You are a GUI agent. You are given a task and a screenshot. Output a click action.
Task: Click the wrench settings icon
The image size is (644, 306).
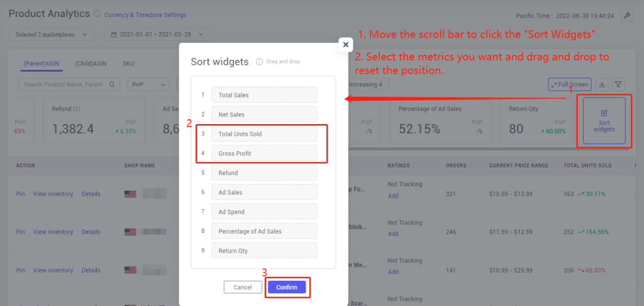[x=627, y=16]
